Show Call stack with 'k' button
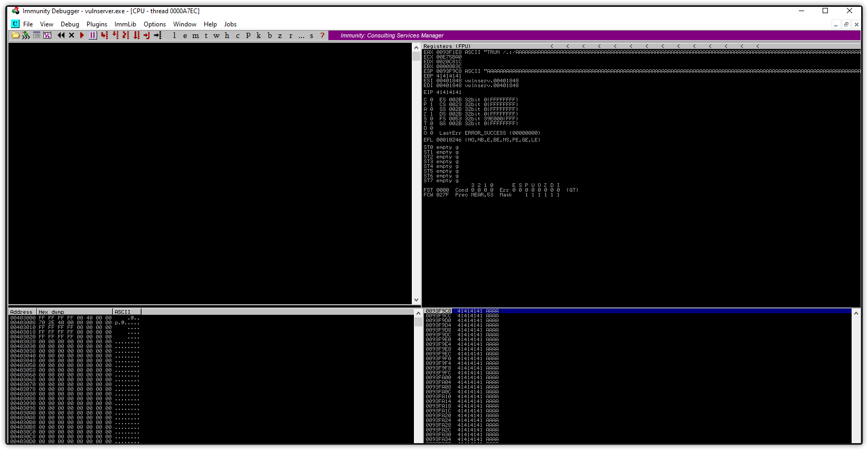The width and height of the screenshot is (868, 450). pyautogui.click(x=259, y=35)
